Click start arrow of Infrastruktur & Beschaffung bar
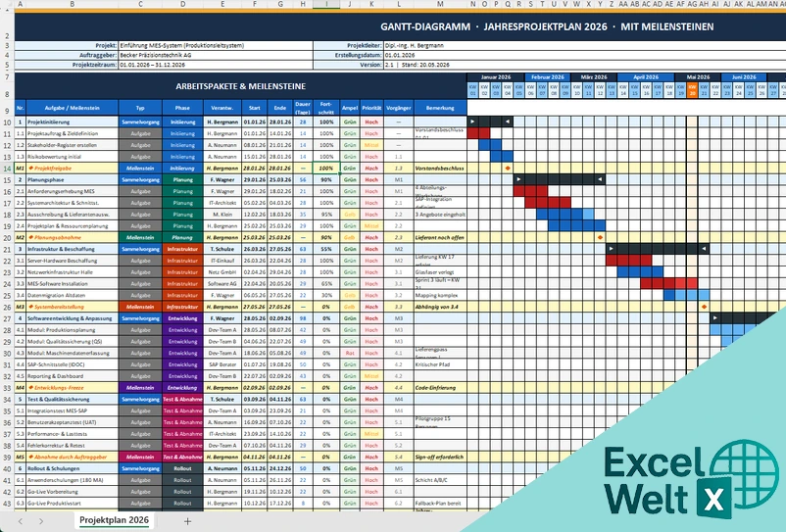 [611, 249]
